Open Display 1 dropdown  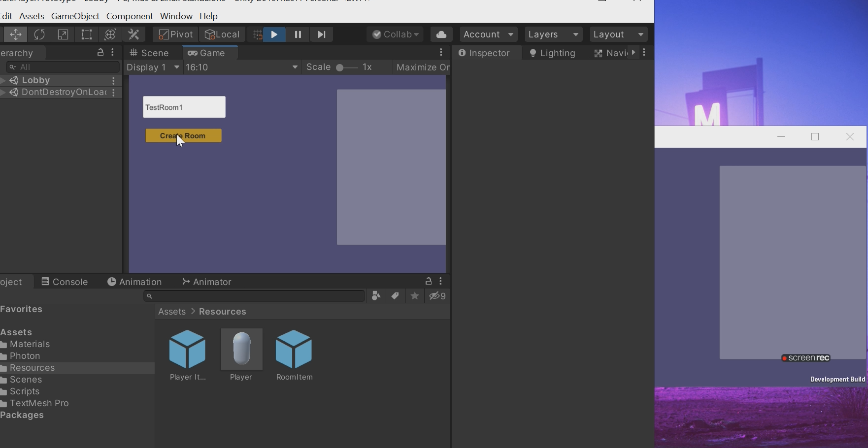pyautogui.click(x=153, y=67)
